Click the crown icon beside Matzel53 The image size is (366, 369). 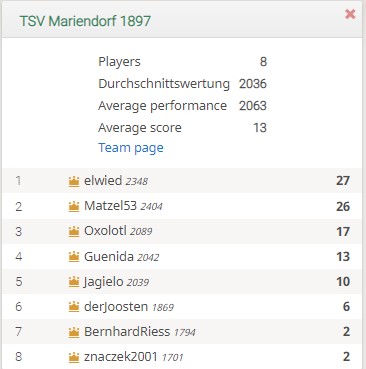(x=74, y=207)
